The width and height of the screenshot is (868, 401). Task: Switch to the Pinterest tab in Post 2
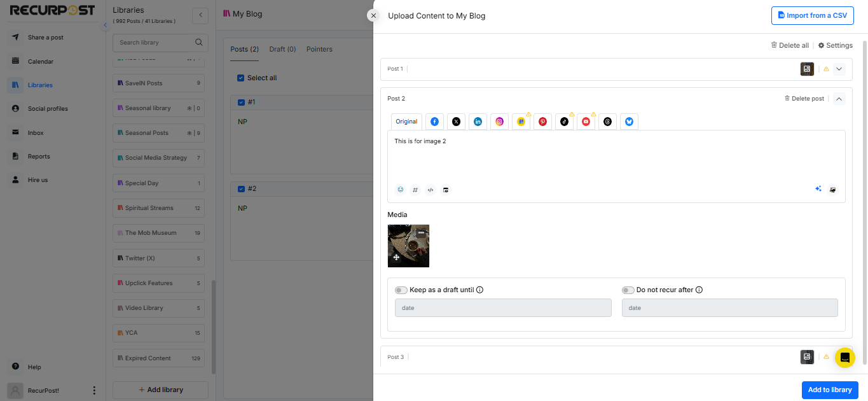click(x=543, y=122)
